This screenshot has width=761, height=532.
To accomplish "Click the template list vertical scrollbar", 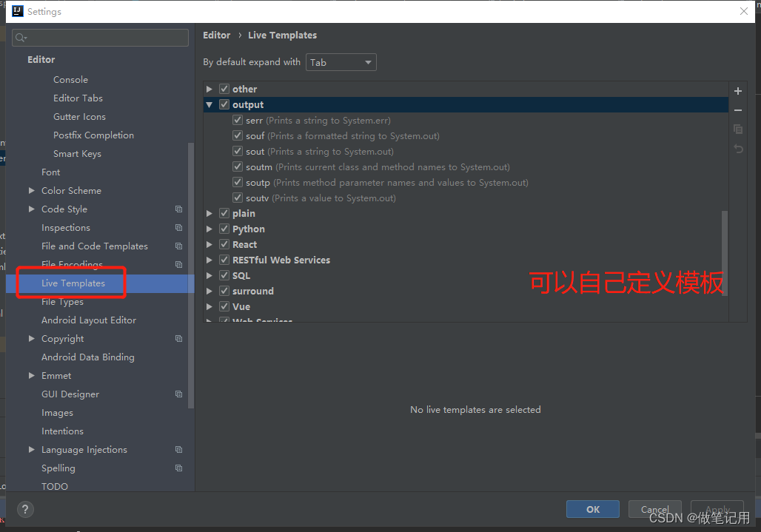I will [x=725, y=252].
